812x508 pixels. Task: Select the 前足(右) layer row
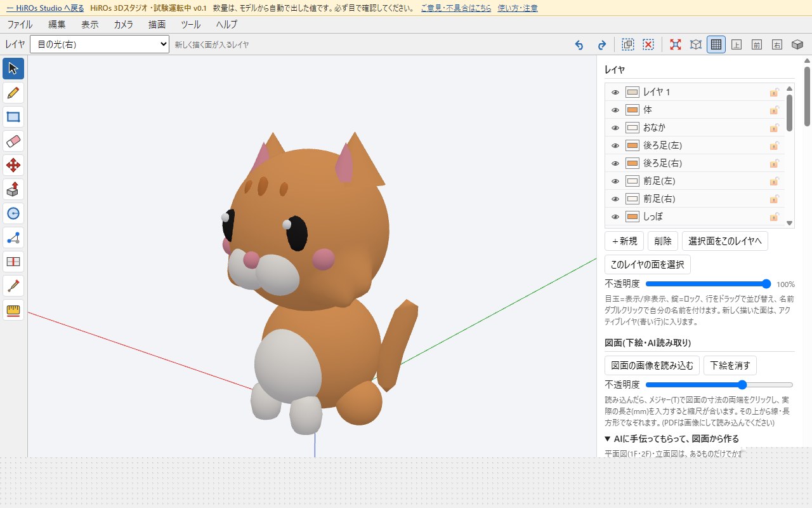(x=695, y=199)
